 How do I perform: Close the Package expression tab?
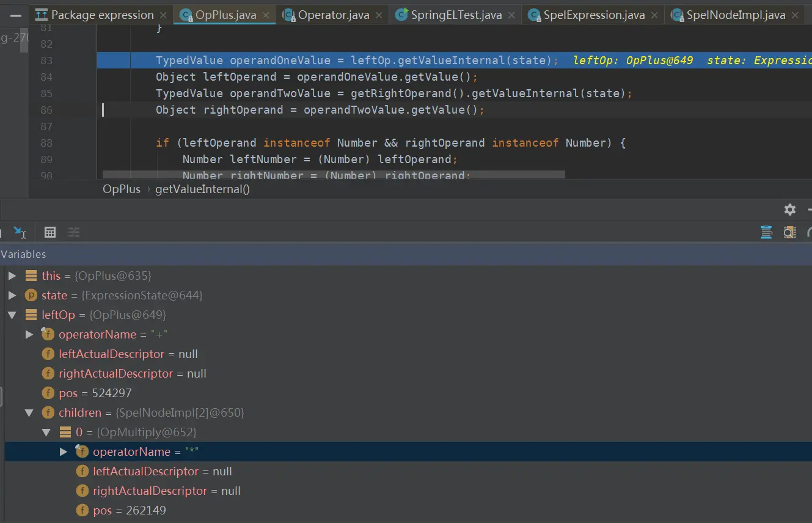click(x=163, y=15)
